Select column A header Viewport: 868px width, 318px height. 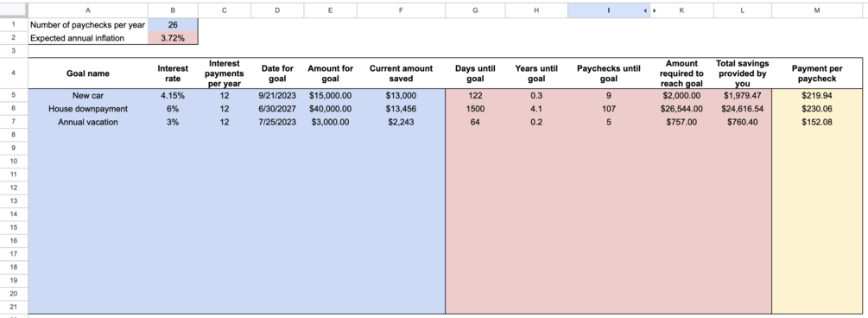88,10
